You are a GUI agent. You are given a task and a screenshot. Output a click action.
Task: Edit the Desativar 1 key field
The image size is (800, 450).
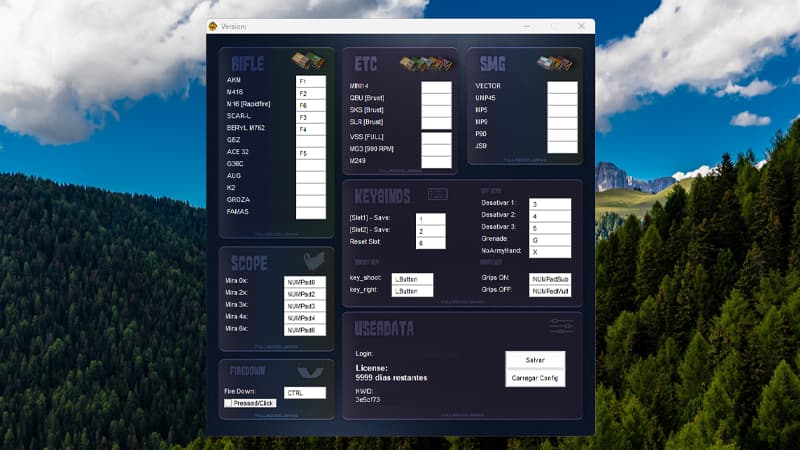[x=550, y=204]
